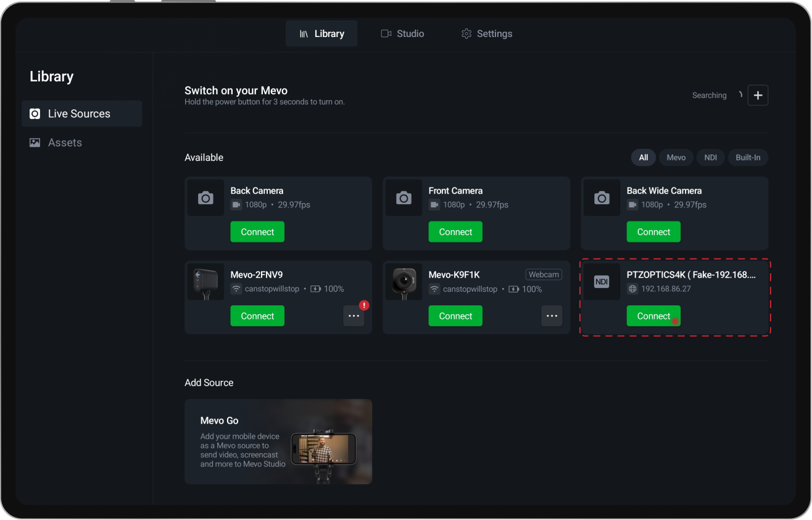Enable the Mevo source filter
The width and height of the screenshot is (812, 520).
click(676, 157)
